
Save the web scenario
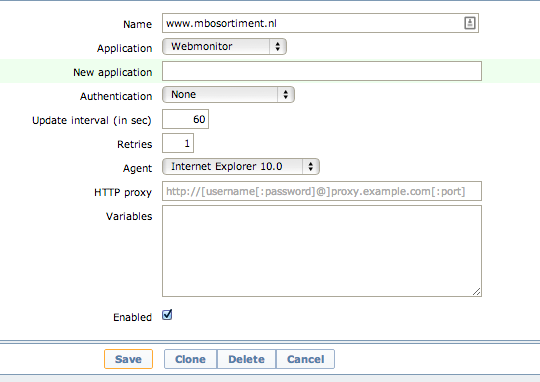click(x=128, y=359)
